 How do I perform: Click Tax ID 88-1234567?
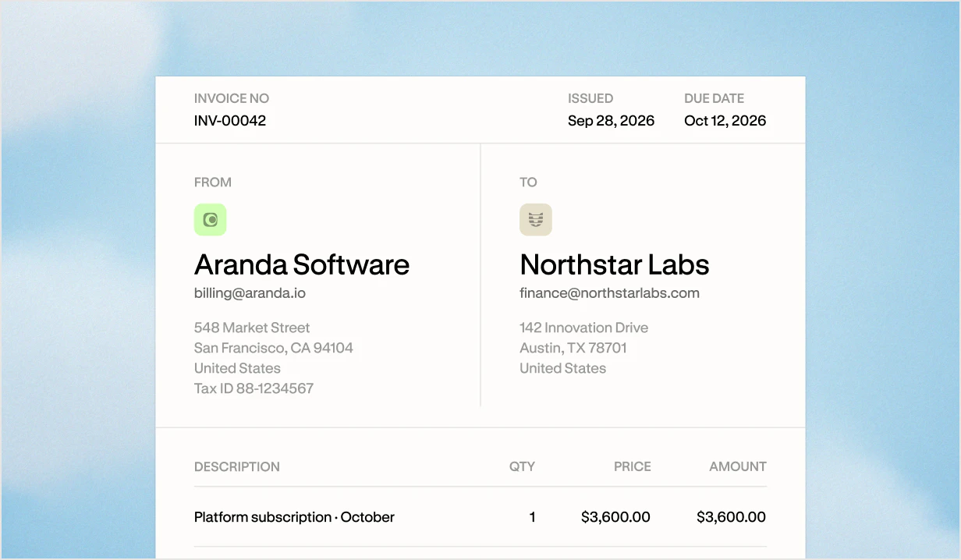click(x=254, y=388)
